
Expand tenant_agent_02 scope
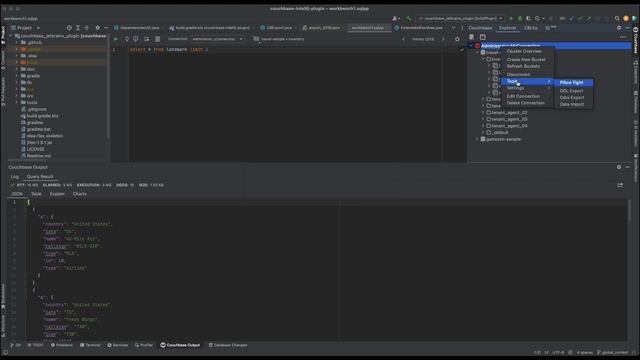coord(483,113)
